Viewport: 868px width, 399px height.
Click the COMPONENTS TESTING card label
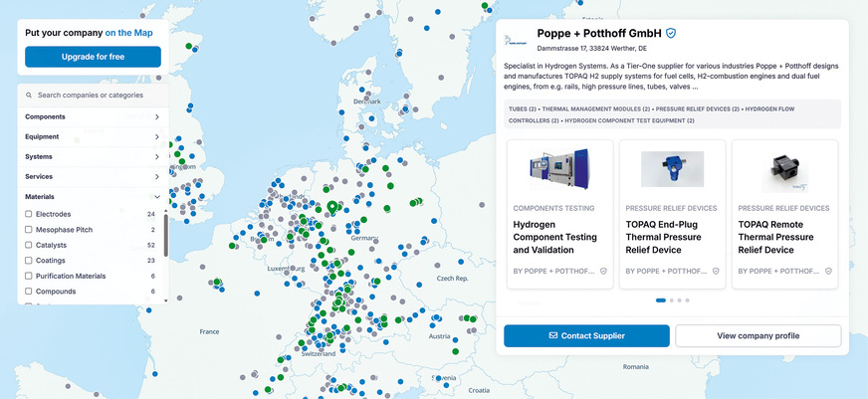(553, 208)
